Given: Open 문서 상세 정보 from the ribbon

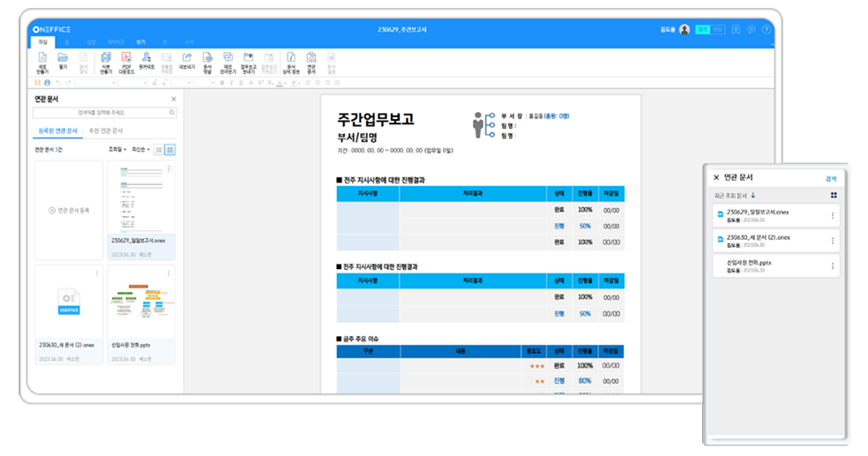Looking at the screenshot, I should (290, 63).
